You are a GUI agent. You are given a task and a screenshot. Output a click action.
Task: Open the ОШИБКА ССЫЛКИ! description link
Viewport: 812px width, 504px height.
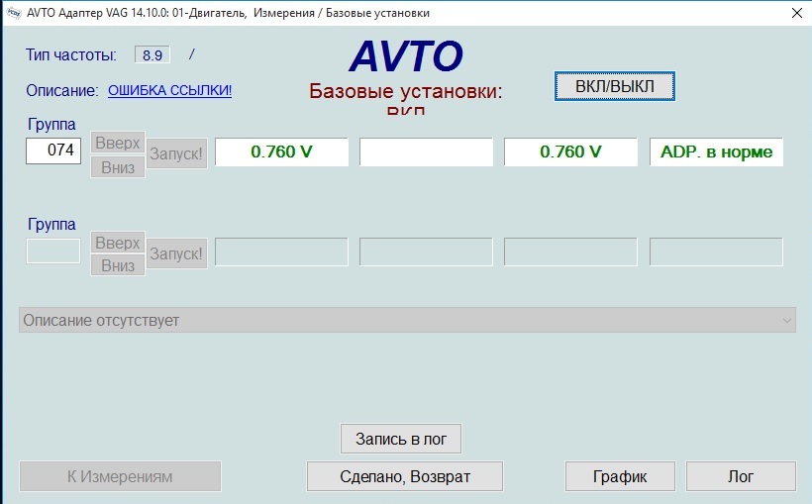coord(170,91)
